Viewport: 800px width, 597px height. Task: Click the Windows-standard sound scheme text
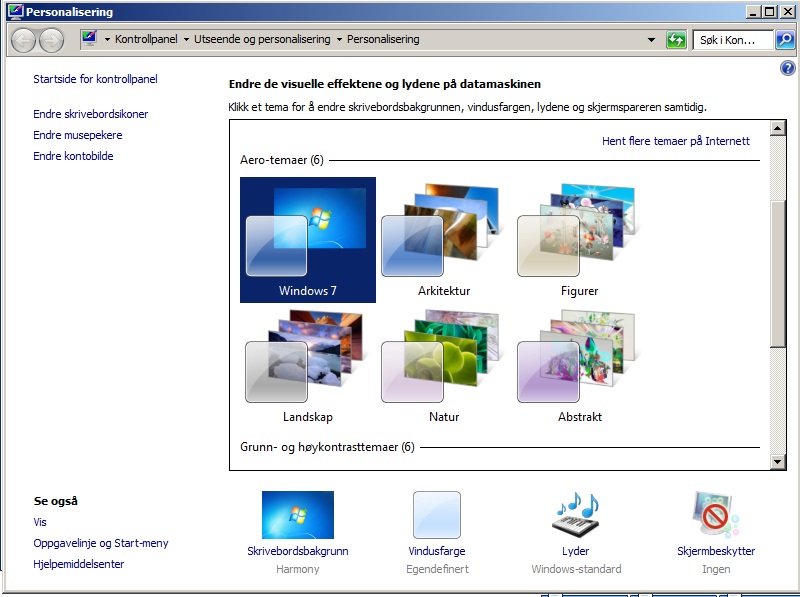tap(576, 569)
